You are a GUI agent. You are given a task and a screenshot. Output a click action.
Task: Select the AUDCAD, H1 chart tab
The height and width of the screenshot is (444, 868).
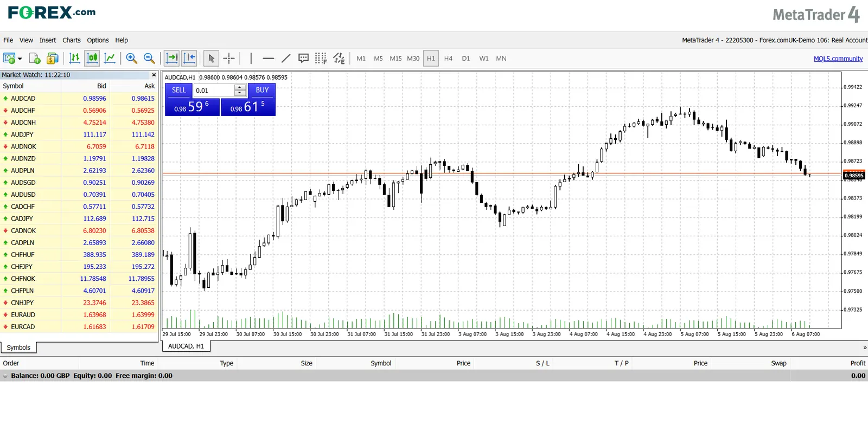point(186,346)
